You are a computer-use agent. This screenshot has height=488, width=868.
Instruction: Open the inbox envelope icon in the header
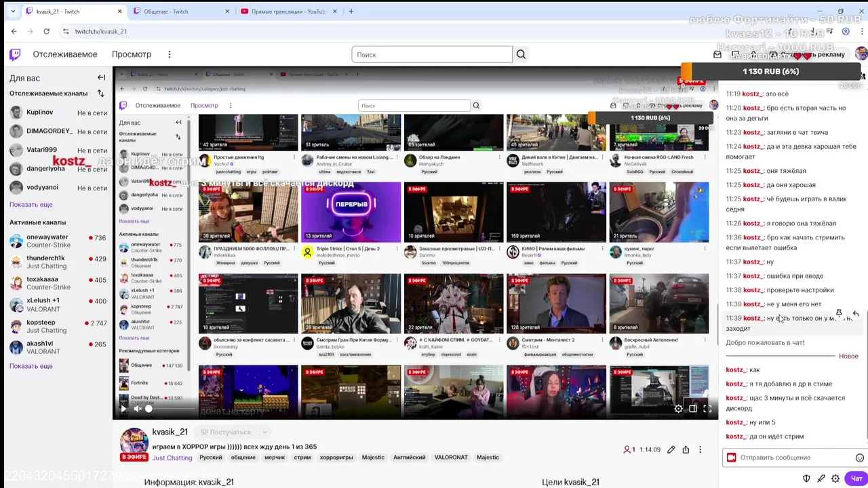click(x=717, y=54)
